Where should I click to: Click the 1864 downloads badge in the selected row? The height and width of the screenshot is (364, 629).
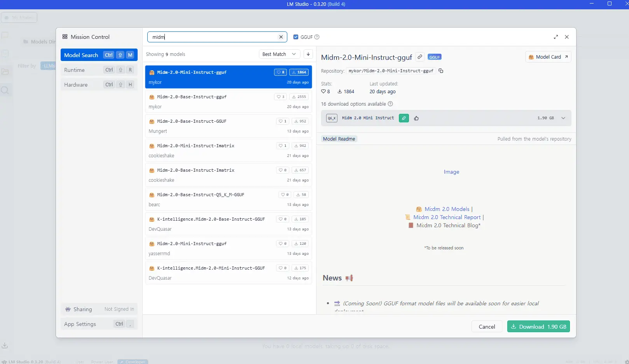click(x=299, y=72)
